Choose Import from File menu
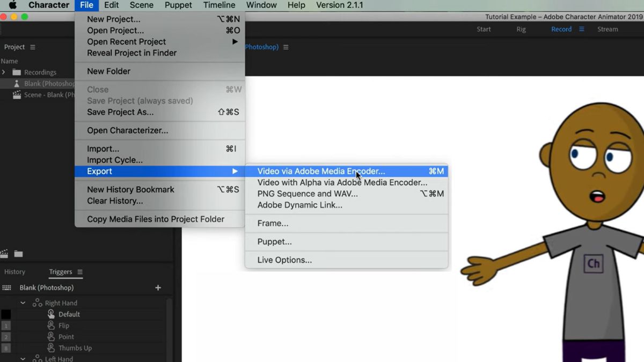 tap(160, 149)
